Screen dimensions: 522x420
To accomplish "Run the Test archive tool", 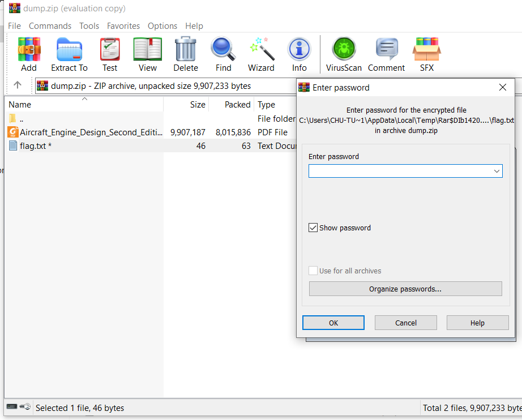I will coord(110,49).
